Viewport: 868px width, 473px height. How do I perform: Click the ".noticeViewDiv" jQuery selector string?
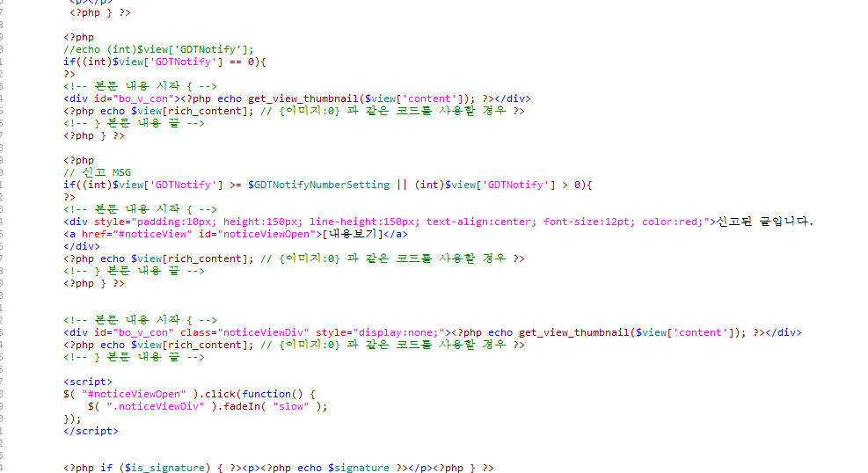coord(156,406)
